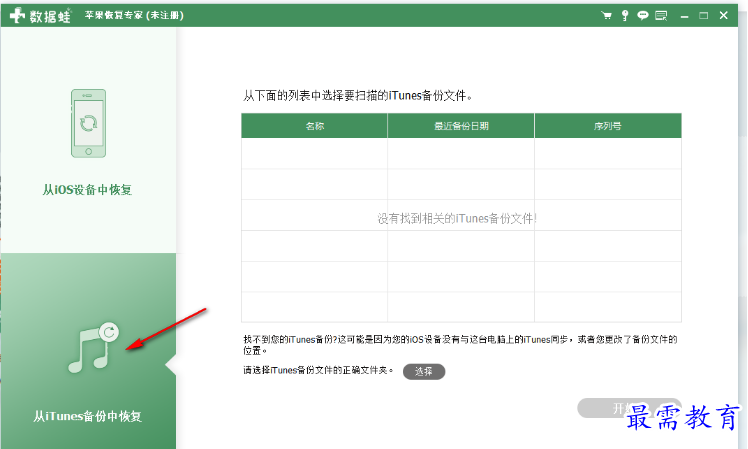This screenshot has height=449, width=748.
Task: Click the 数据蛙 logo cross icon
Action: pyautogui.click(x=18, y=15)
